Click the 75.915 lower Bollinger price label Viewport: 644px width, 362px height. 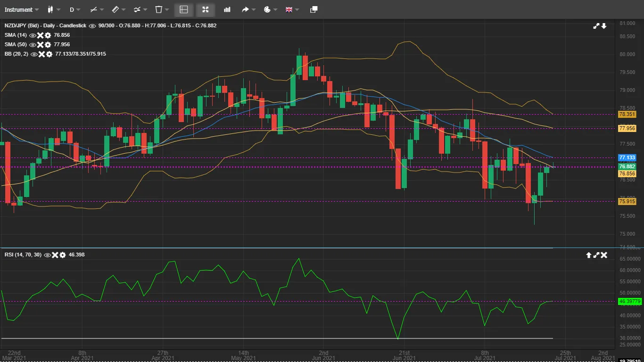[627, 201]
